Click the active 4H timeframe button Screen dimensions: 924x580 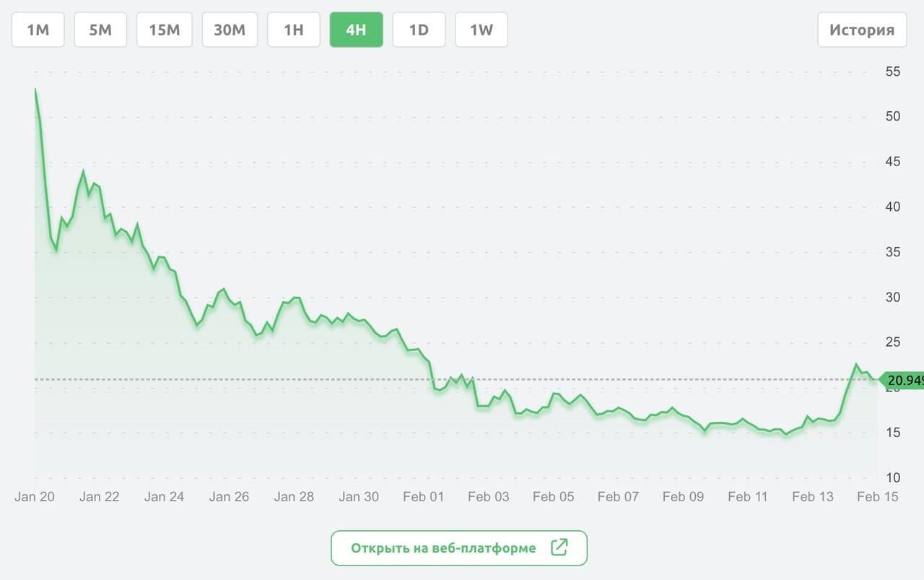click(x=357, y=30)
